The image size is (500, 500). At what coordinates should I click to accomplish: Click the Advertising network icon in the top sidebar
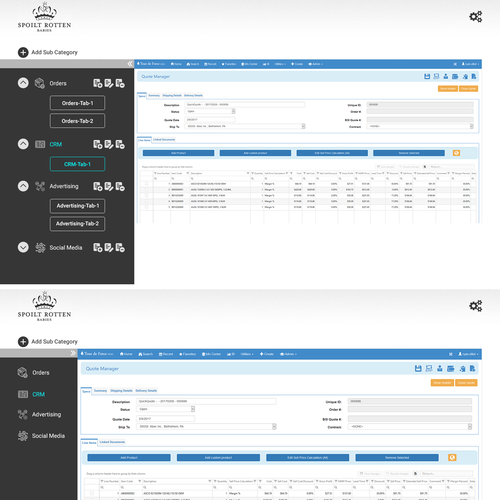pyautogui.click(x=40, y=186)
